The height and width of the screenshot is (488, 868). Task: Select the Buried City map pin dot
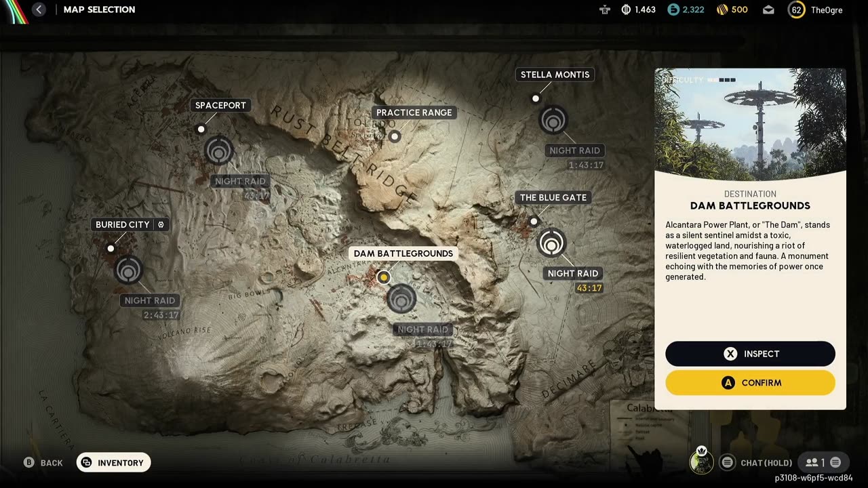(x=111, y=249)
